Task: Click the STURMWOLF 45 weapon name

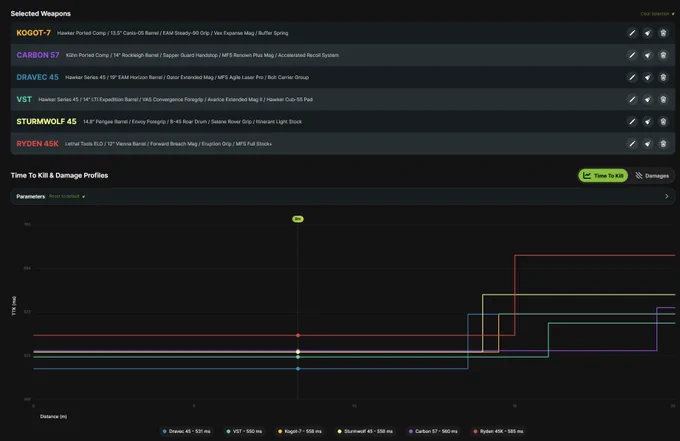Action: 46,121
